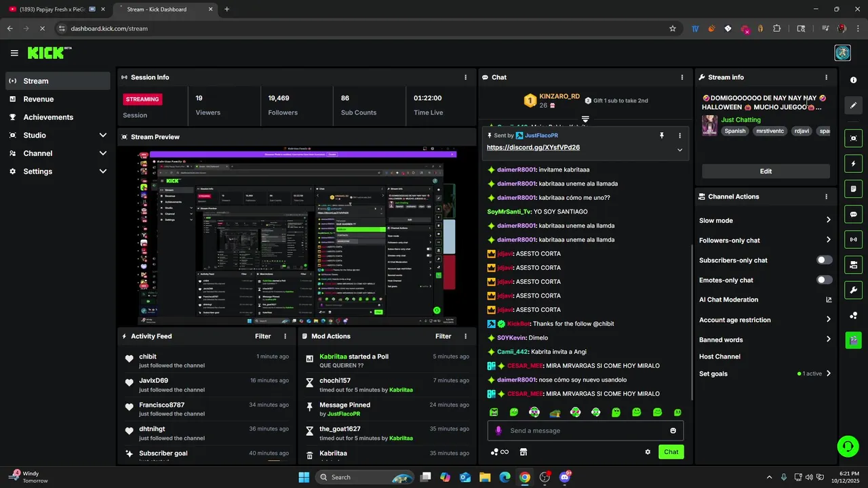Screen dimensions: 868x488
Task: Open Chat panel three-dot menu
Action: pos(682,77)
